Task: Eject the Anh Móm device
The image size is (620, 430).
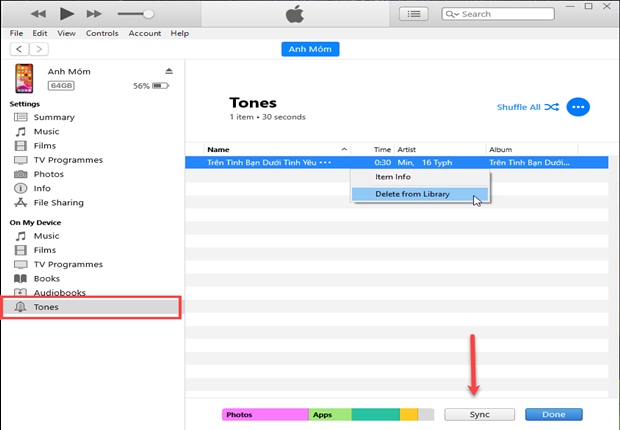Action: [x=169, y=72]
